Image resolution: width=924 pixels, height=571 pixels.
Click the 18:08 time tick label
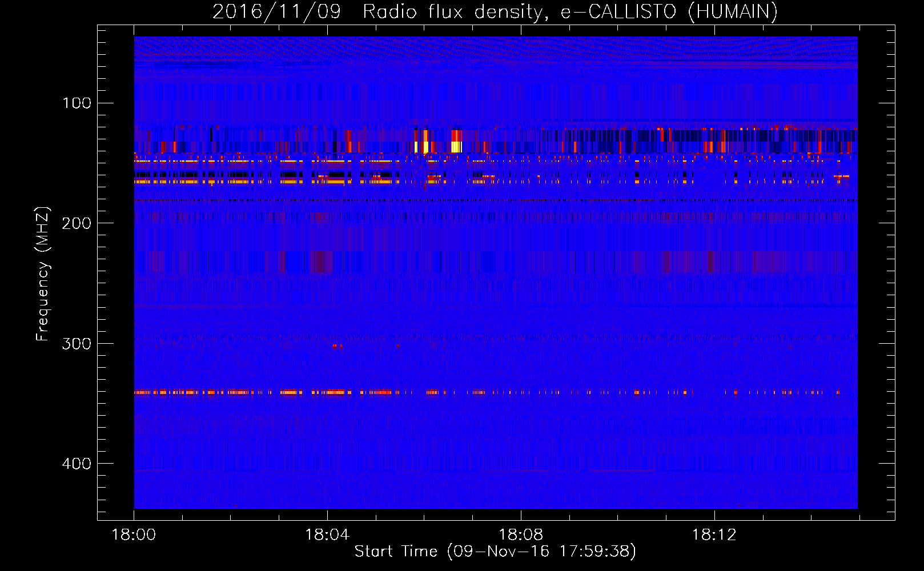[x=521, y=534]
